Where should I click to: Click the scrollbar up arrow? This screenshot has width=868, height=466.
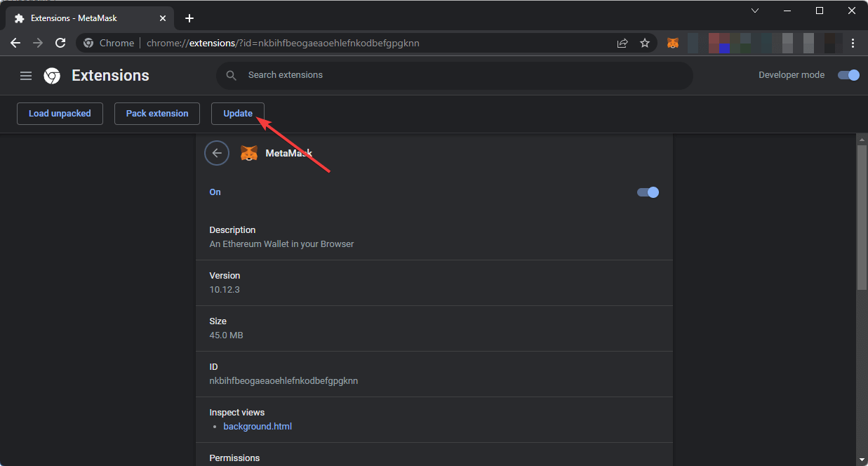[x=862, y=139]
